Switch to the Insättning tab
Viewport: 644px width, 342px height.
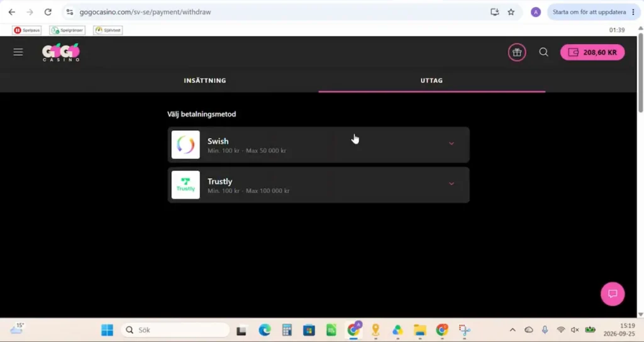click(205, 80)
